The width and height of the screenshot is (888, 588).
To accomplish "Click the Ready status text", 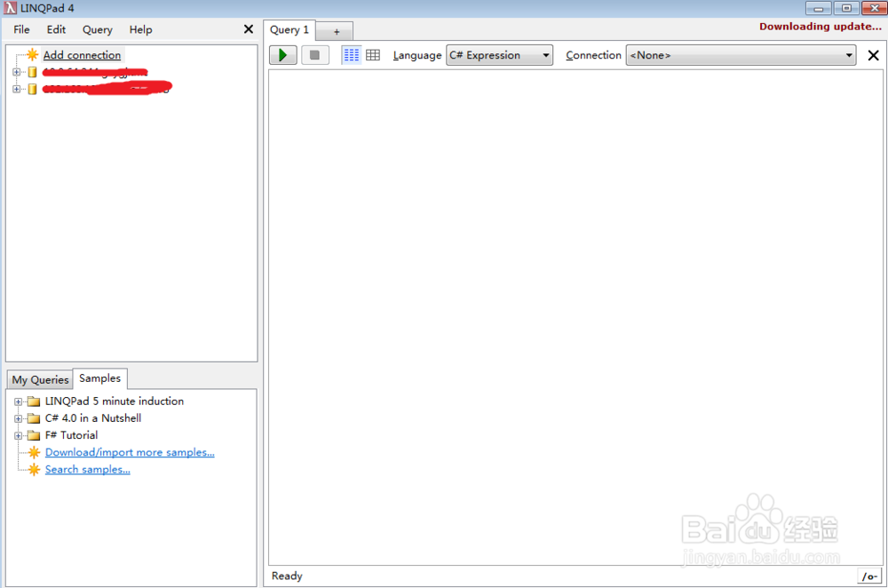I will click(287, 576).
